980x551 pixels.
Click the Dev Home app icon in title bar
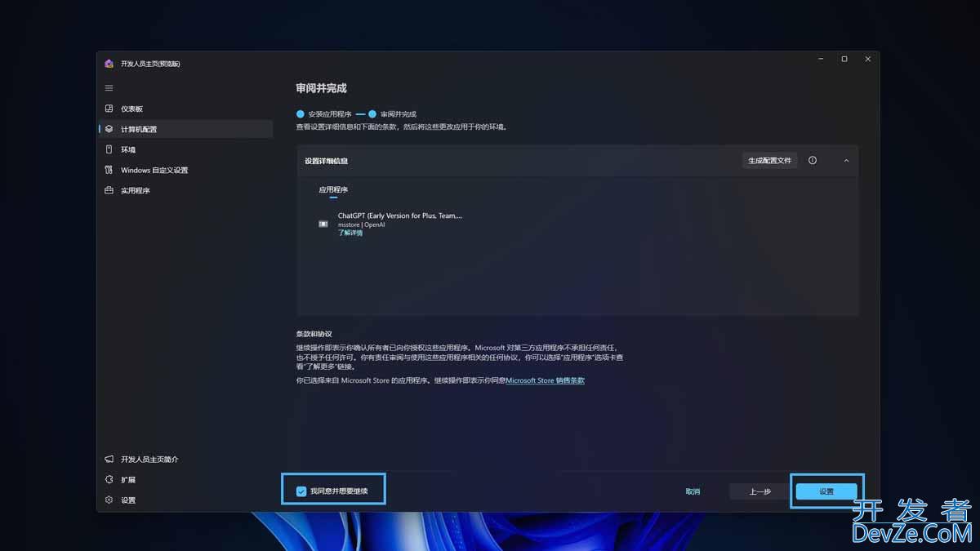(109, 64)
